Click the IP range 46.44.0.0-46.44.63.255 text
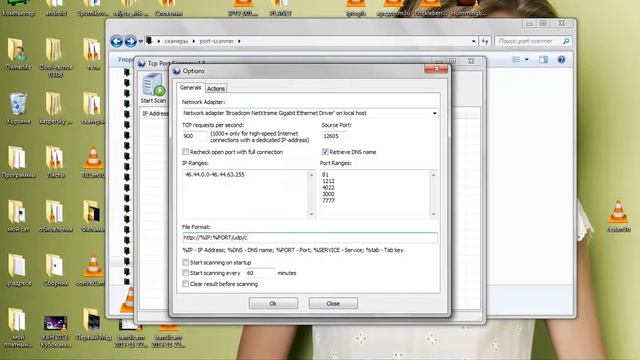Screen dimensions: 640x360 [215, 174]
